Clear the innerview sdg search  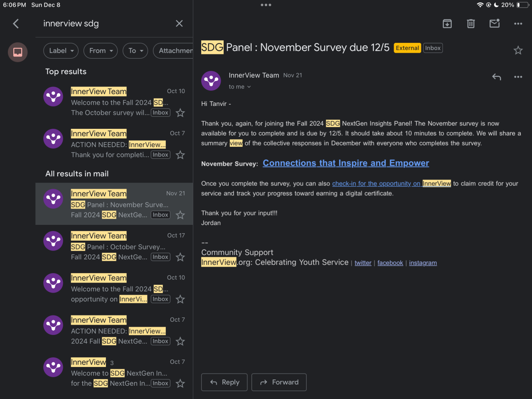point(179,24)
